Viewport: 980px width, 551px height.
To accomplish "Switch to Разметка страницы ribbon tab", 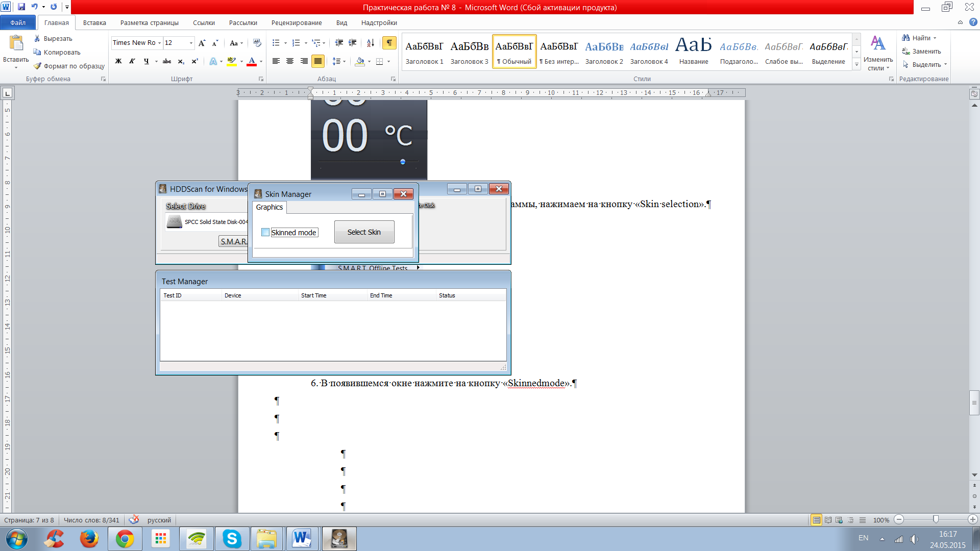I will [x=150, y=22].
